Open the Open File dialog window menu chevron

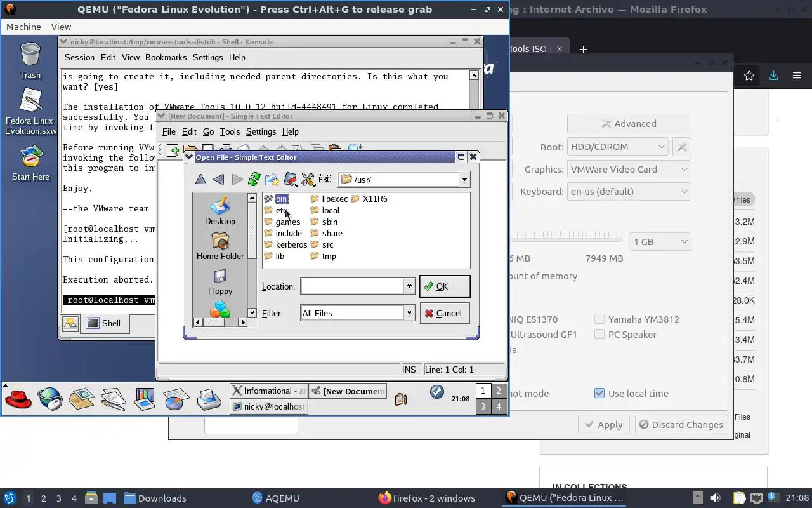click(189, 157)
